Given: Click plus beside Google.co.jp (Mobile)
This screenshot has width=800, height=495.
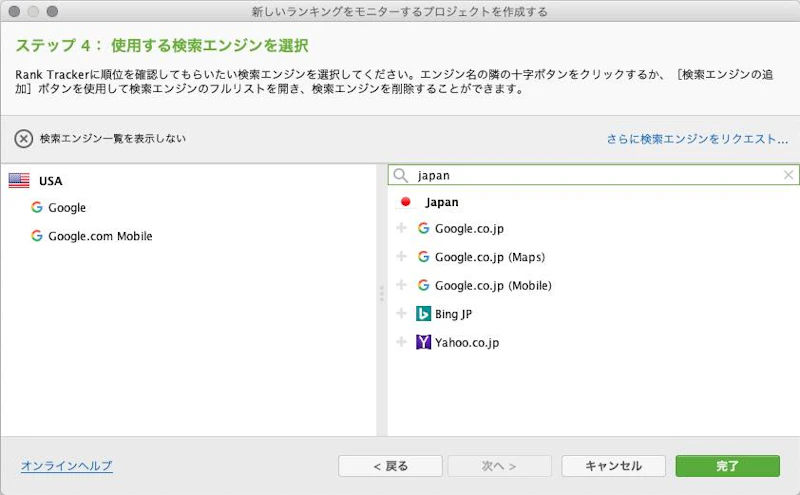Looking at the screenshot, I should 402,286.
